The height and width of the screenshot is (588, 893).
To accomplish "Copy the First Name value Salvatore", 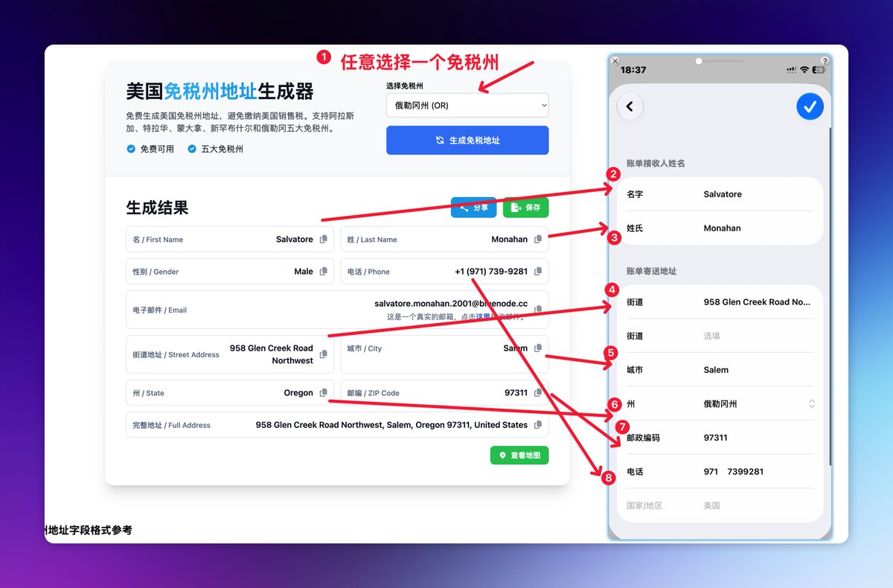I will (323, 239).
